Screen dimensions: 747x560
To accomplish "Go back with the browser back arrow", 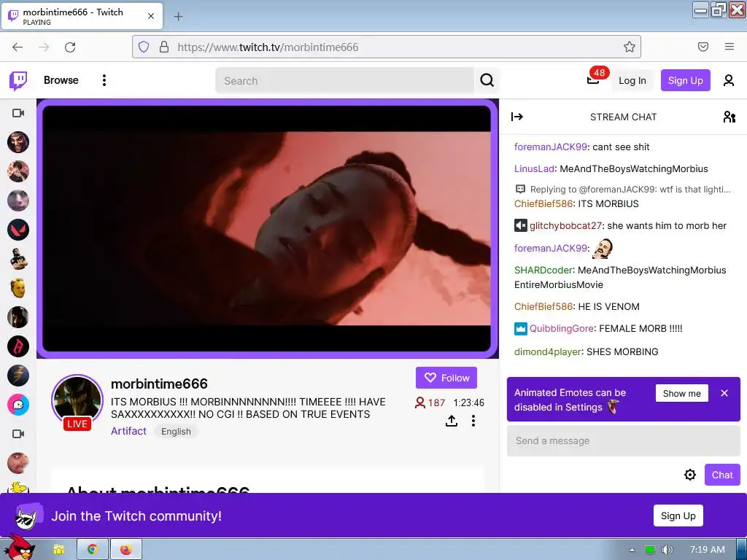I will click(18, 47).
